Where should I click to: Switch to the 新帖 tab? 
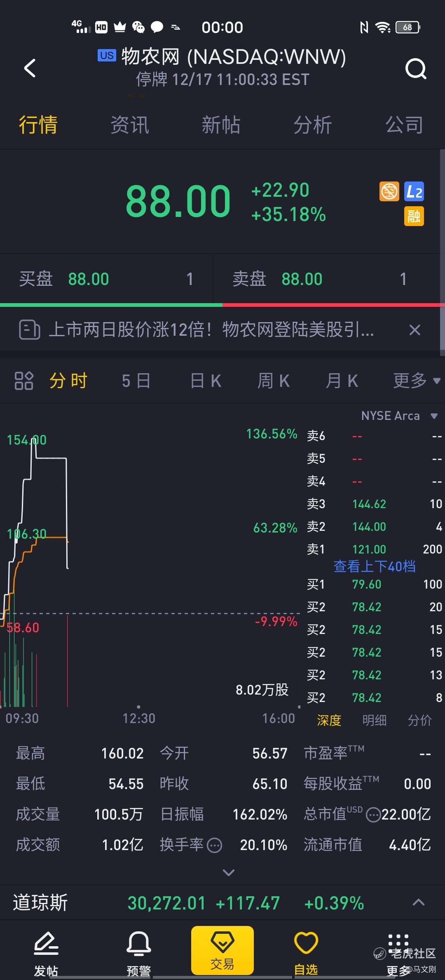click(x=221, y=125)
